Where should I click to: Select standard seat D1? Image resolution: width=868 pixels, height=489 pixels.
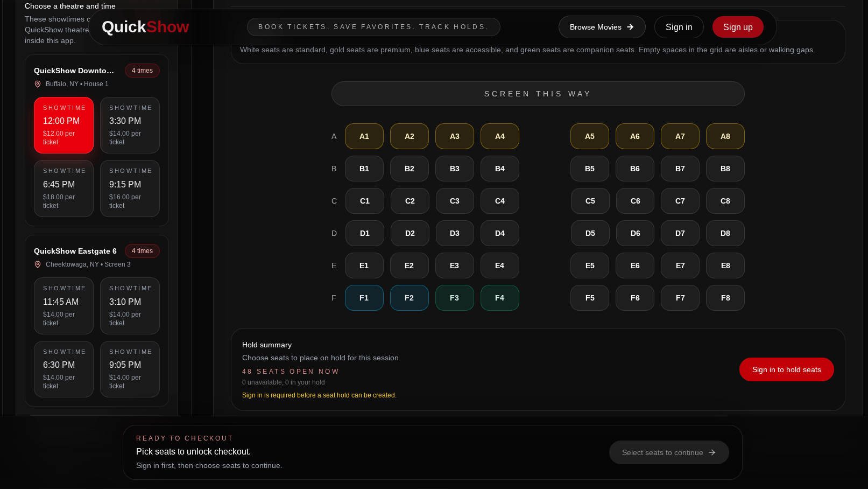[x=365, y=233]
